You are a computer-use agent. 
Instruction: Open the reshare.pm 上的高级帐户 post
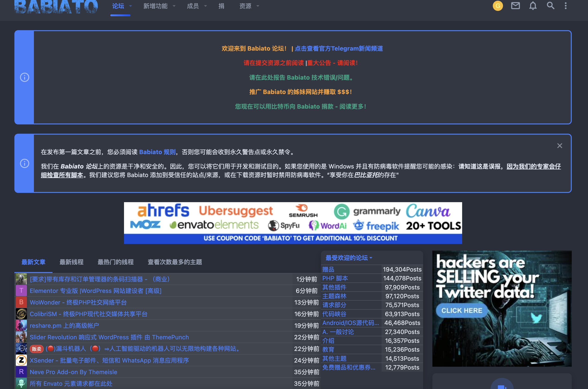click(64, 325)
